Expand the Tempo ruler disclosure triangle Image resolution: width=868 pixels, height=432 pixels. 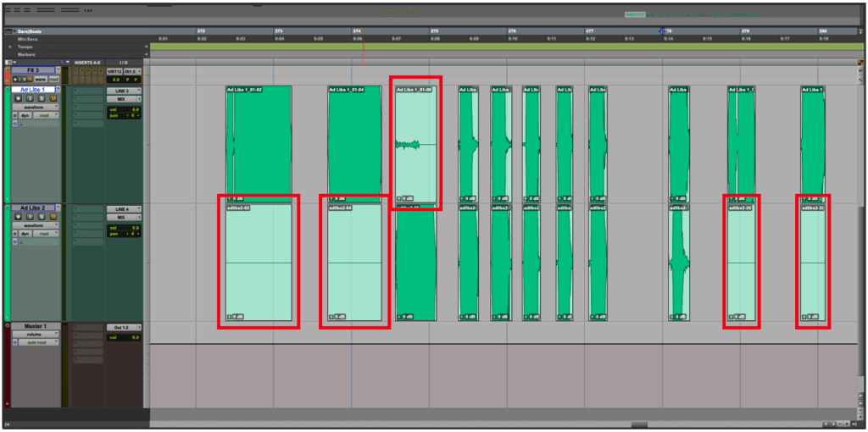tap(9, 47)
